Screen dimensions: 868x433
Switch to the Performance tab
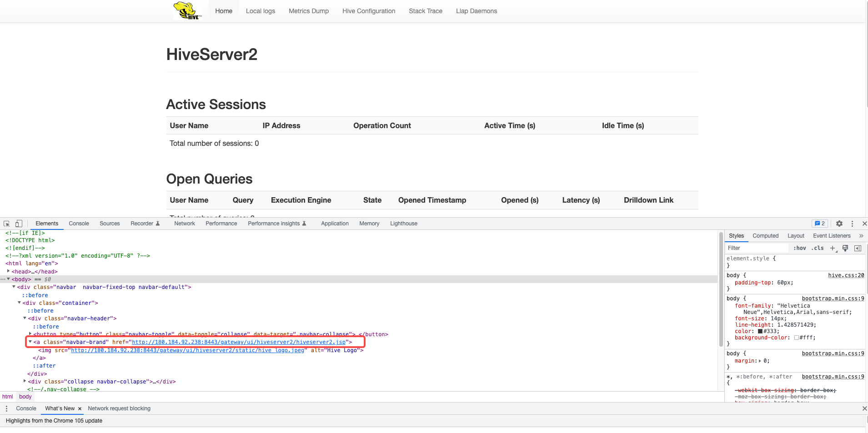221,224
